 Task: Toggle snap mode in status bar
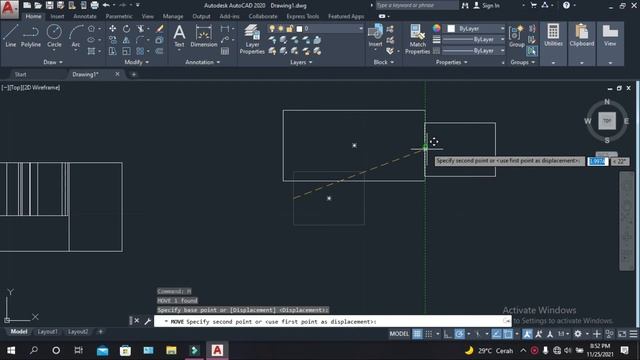(429, 334)
